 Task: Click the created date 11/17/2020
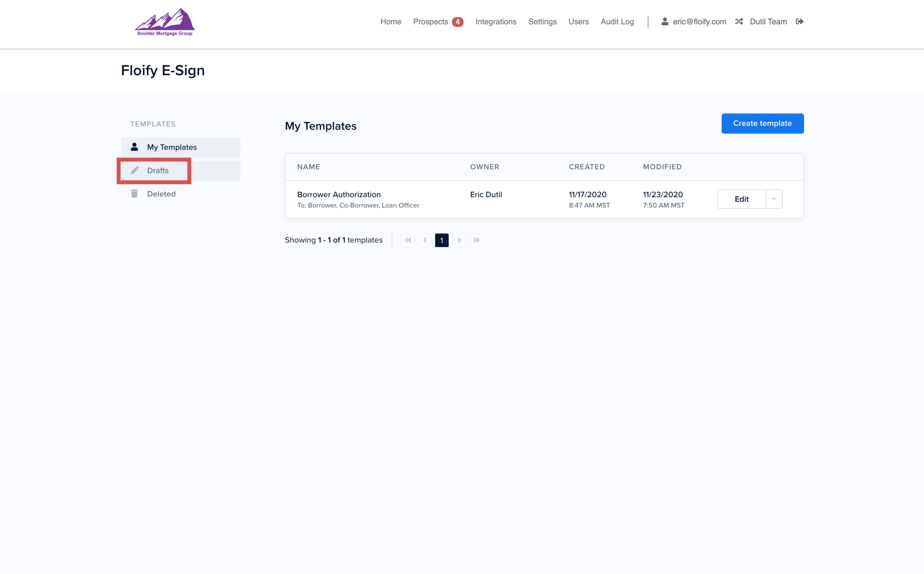pos(587,194)
